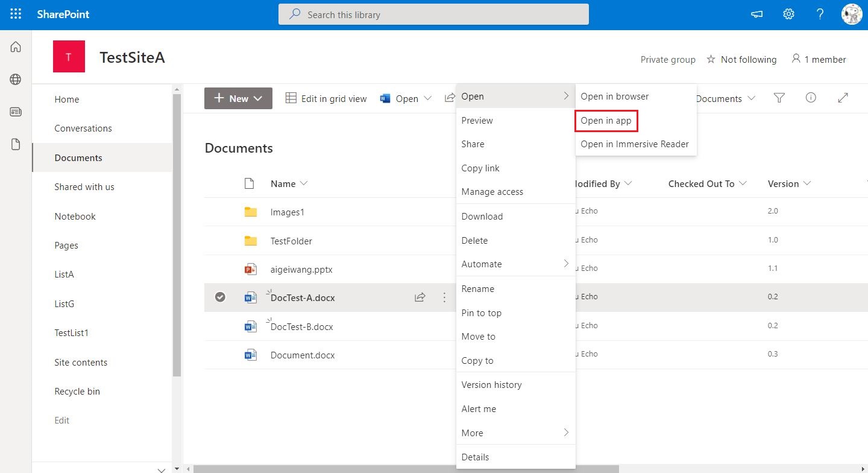Choose Open in Immersive Reader

pos(636,144)
